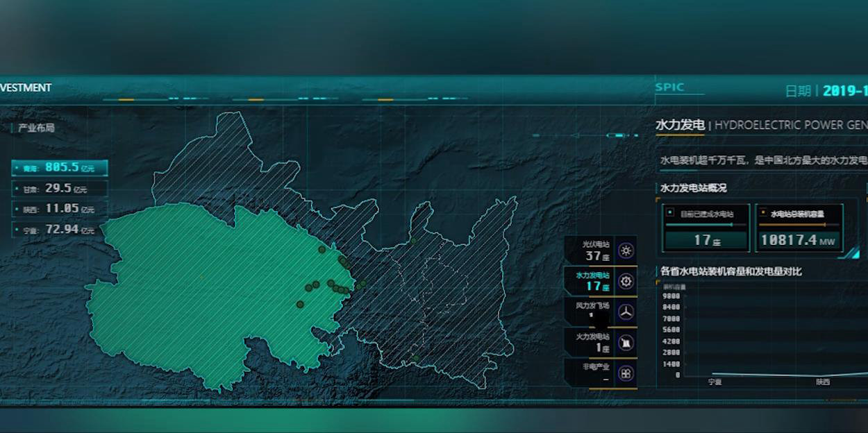868x433 pixels.
Task: Click the slider indicator above the map's right edge
Action: (x=616, y=135)
